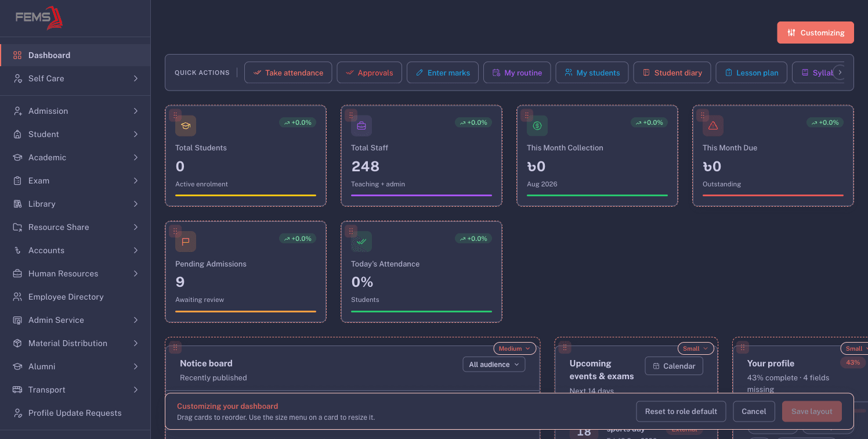Toggle the Customizing button
868x439 pixels.
815,33
